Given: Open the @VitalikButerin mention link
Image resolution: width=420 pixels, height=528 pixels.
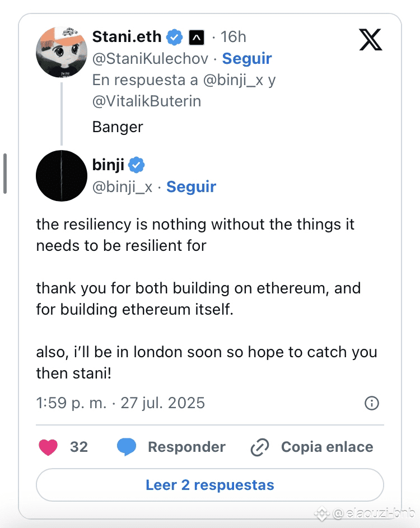Looking at the screenshot, I should click(147, 101).
